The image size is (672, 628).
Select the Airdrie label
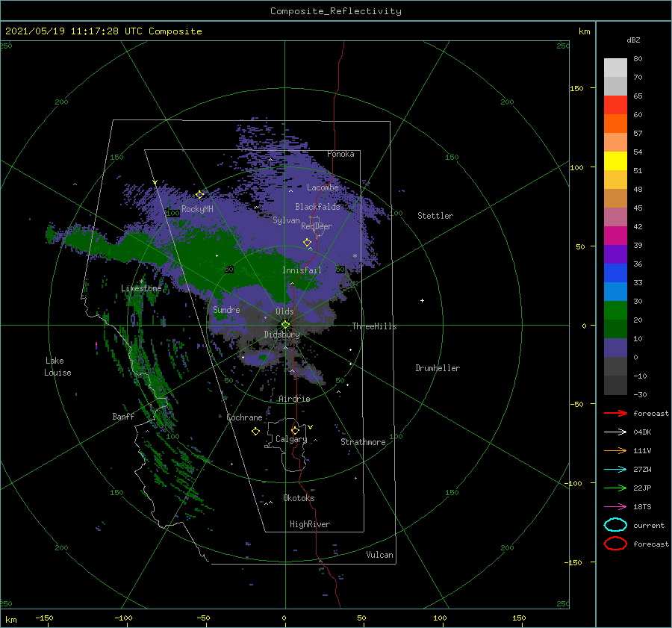(x=294, y=399)
